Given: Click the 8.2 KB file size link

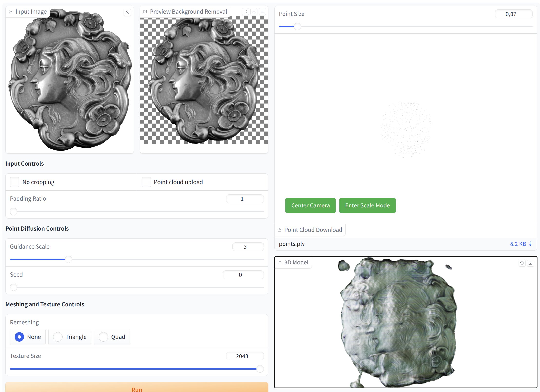Looking at the screenshot, I should click(x=518, y=244).
